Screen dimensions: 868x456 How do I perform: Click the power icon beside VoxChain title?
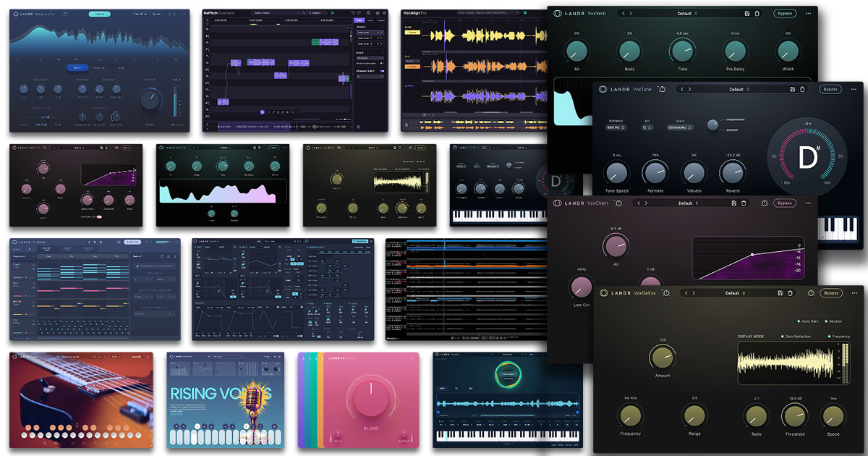(x=618, y=203)
